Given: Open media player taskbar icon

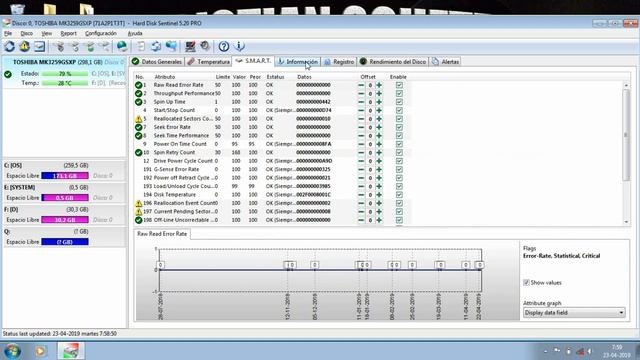Looking at the screenshot, I should (x=40, y=351).
